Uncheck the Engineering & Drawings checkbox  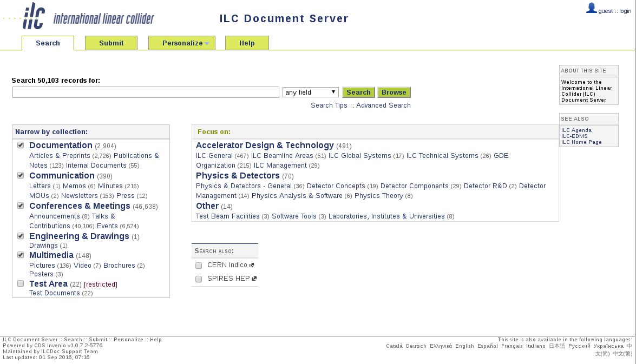21,236
